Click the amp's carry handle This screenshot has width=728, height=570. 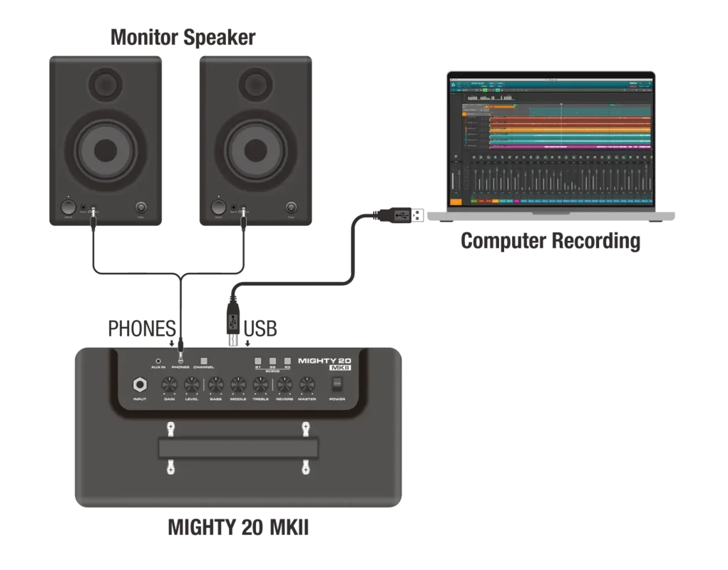[238, 448]
